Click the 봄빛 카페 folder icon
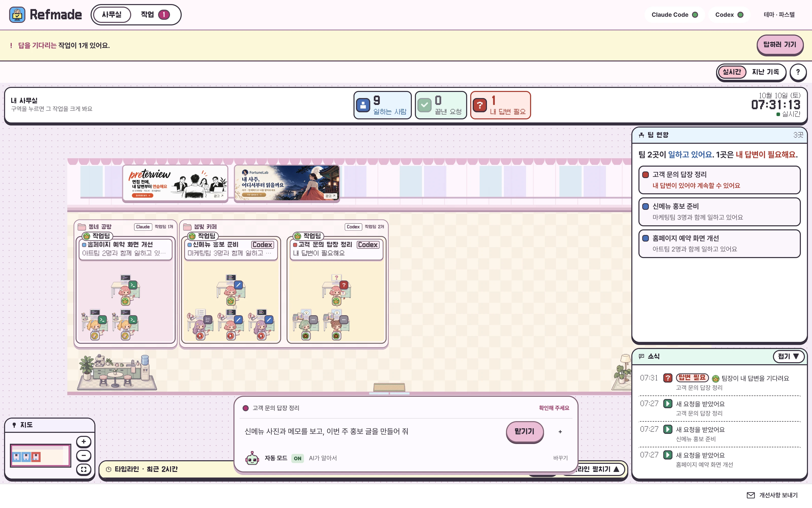 pos(187,227)
